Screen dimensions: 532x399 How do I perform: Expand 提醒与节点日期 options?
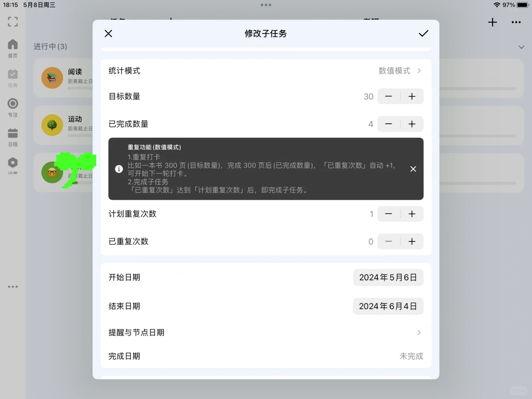coord(419,332)
